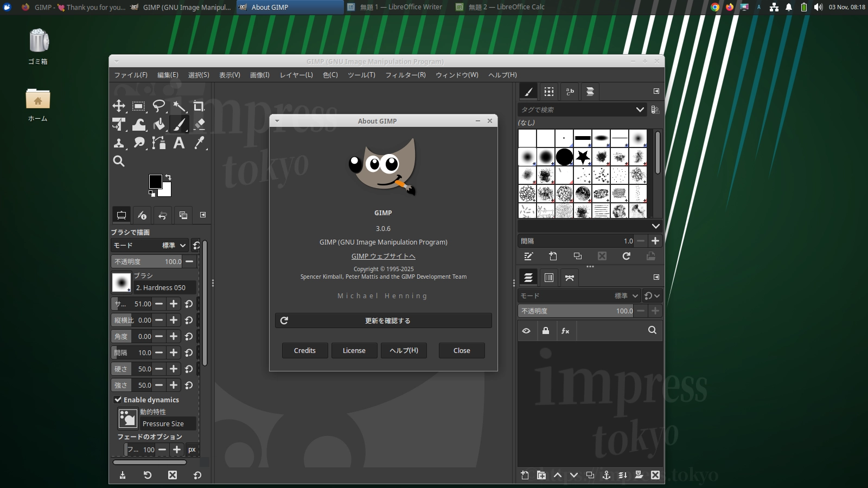The image size is (868, 488).
Task: Click the Credits button
Action: pos(305,350)
